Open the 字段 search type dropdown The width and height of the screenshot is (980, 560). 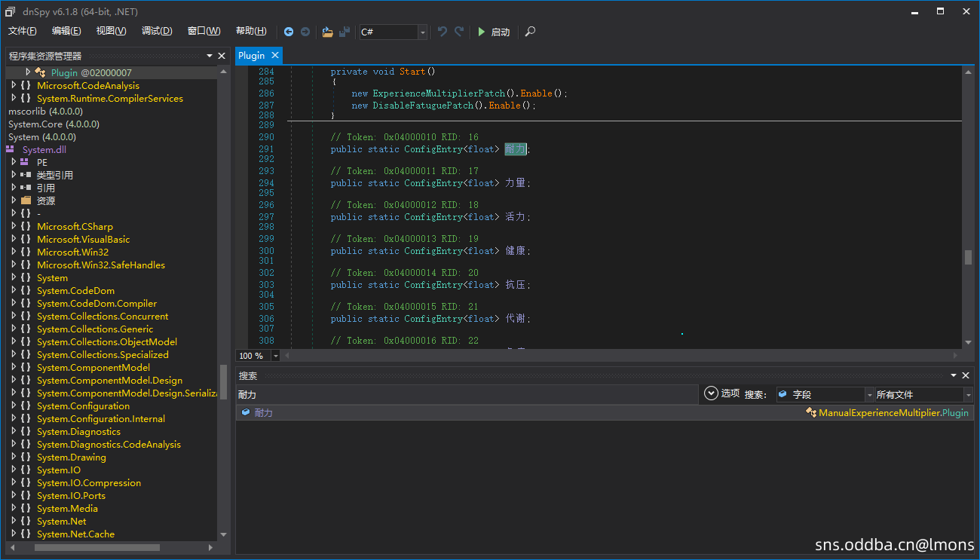(x=868, y=394)
